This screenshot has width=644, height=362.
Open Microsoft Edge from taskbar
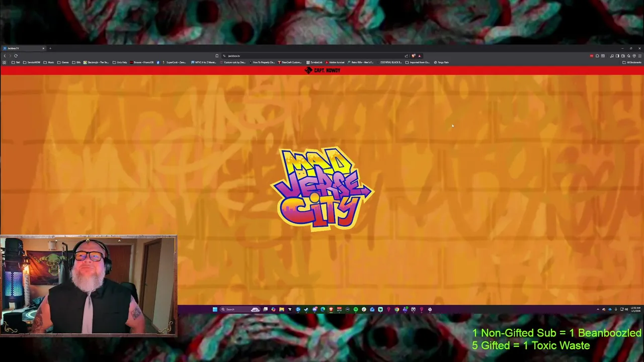[x=323, y=309]
